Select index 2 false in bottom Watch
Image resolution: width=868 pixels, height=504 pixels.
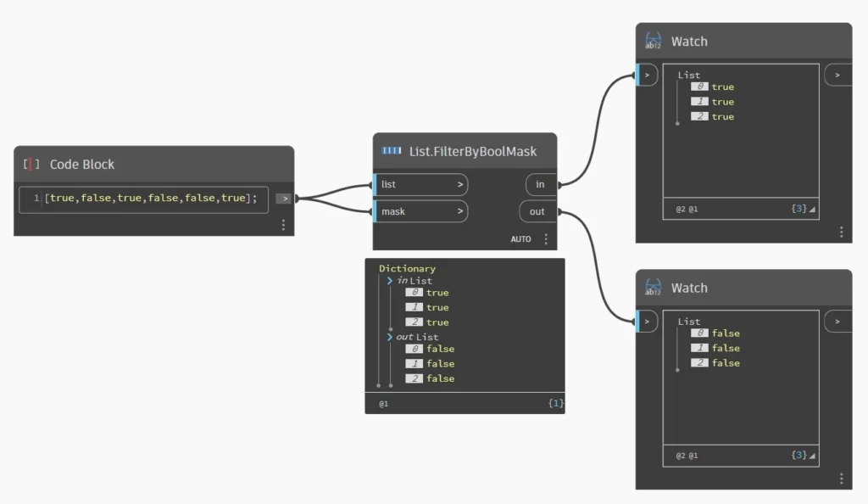[x=715, y=363]
